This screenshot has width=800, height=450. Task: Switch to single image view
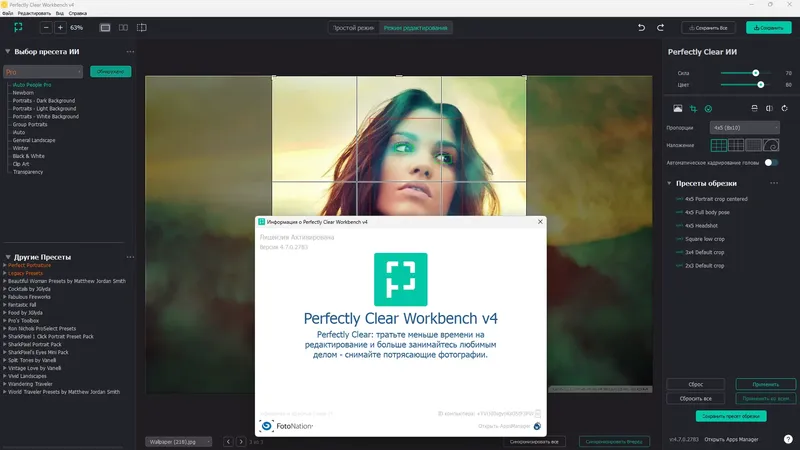(105, 28)
